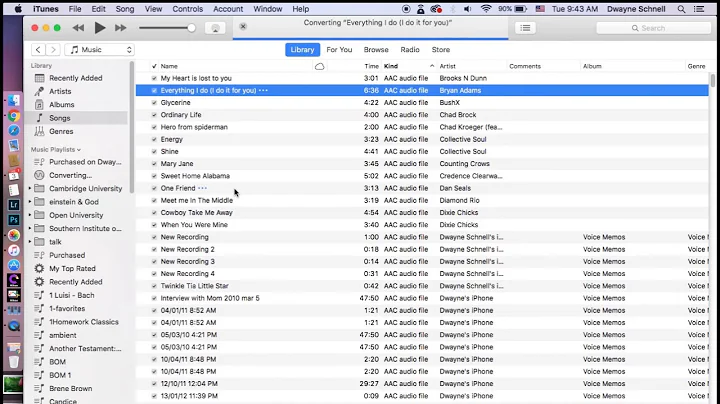720x404 pixels.
Task: Open macOS Spotlight search icon
Action: pyautogui.click(x=681, y=9)
